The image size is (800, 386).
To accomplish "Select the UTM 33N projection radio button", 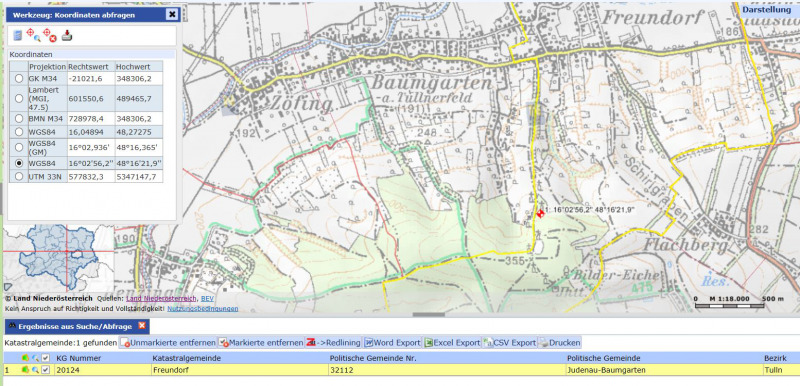I will click(19, 176).
